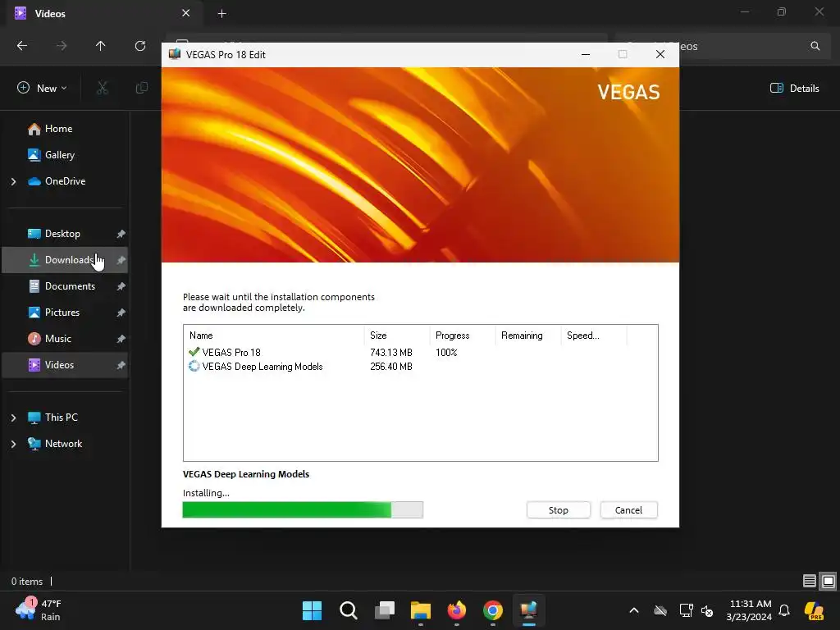Click the Cut scissors icon

tap(102, 88)
